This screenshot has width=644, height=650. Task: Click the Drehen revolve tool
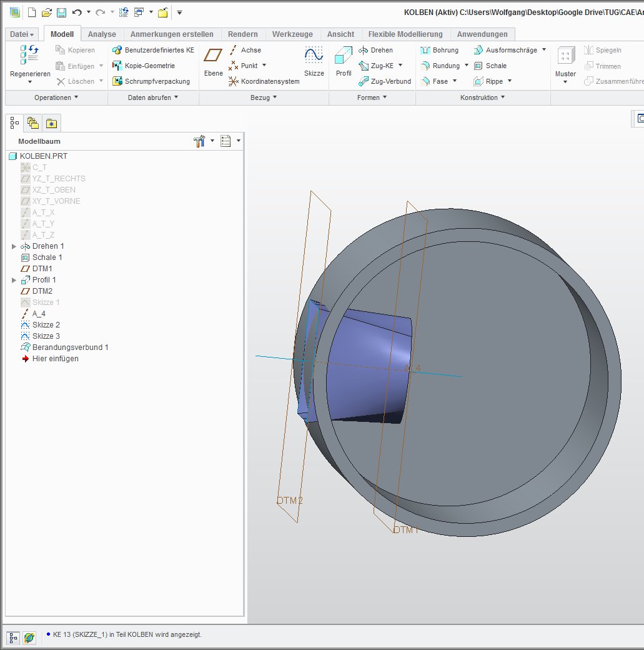(375, 50)
